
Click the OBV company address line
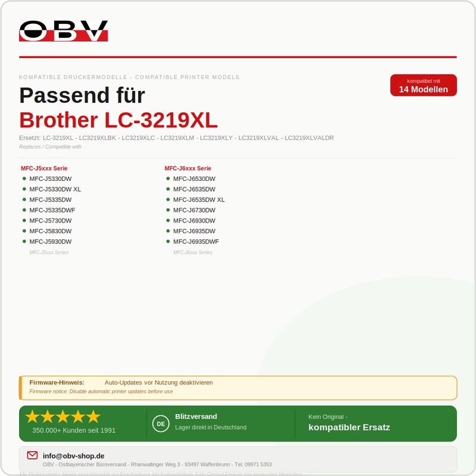pyautogui.click(x=157, y=465)
